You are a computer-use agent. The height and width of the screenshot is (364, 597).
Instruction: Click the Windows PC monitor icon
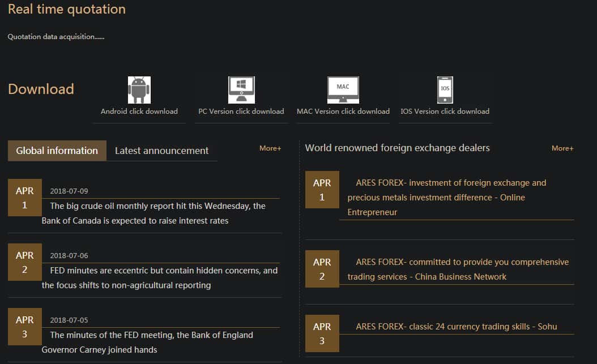click(x=241, y=90)
